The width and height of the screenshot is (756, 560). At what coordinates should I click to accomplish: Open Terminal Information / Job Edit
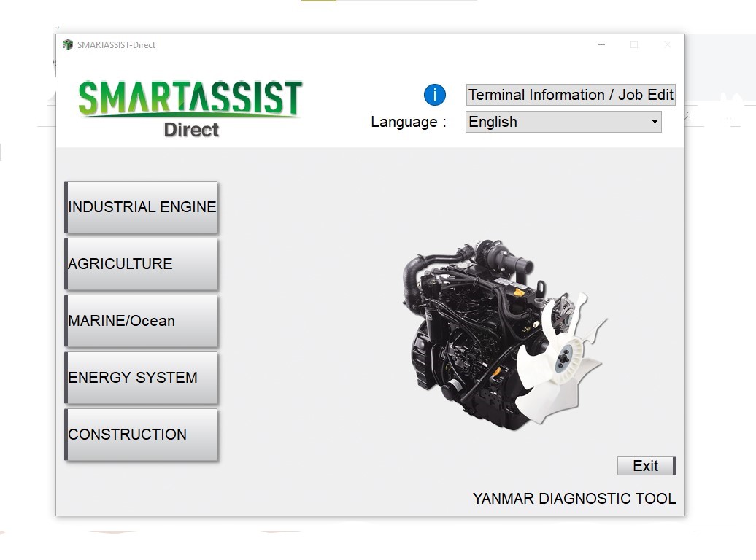(570, 94)
